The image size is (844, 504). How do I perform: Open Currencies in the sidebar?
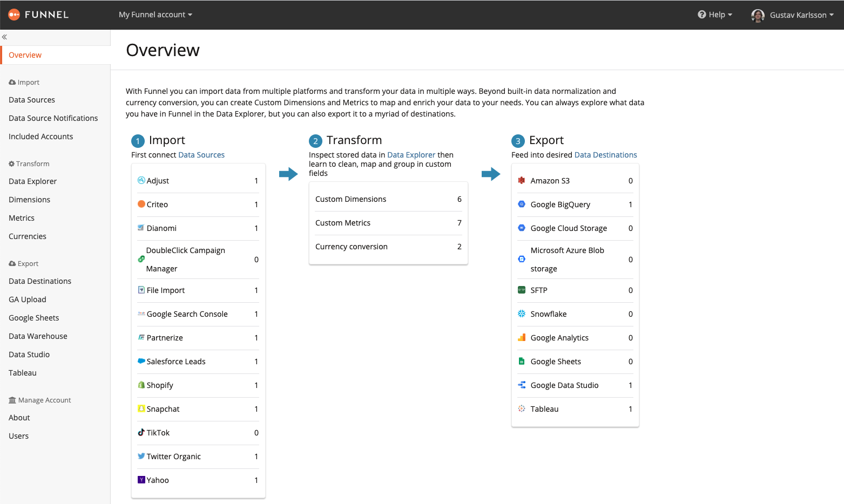click(28, 236)
